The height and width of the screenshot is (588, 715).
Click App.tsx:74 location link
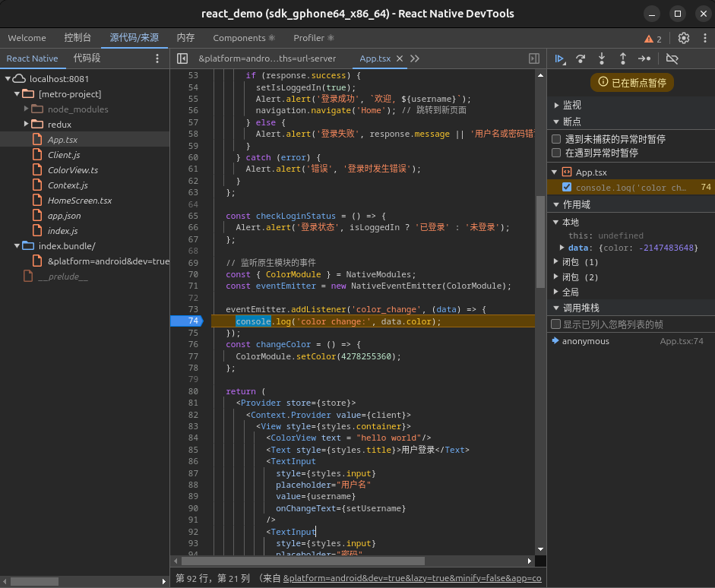pos(682,341)
